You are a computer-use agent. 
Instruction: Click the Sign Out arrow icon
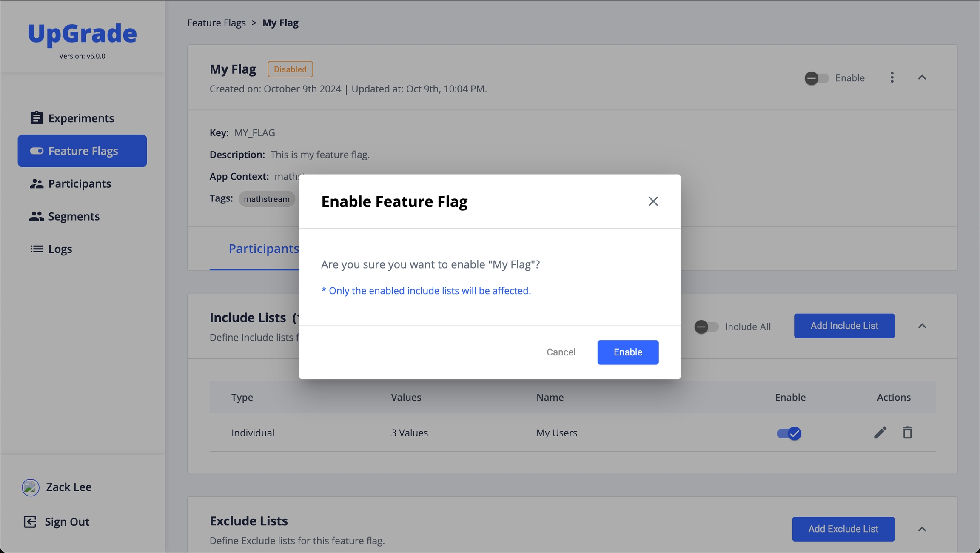pos(30,521)
